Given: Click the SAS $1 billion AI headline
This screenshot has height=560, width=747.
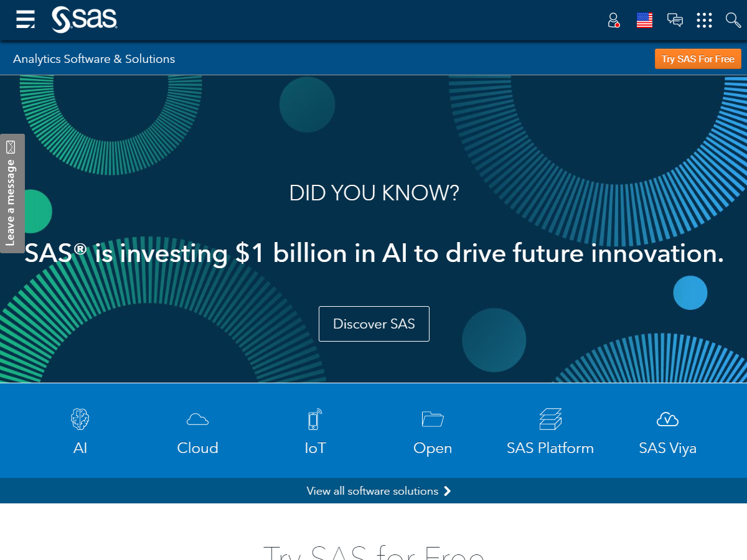Looking at the screenshot, I should pyautogui.click(x=374, y=254).
